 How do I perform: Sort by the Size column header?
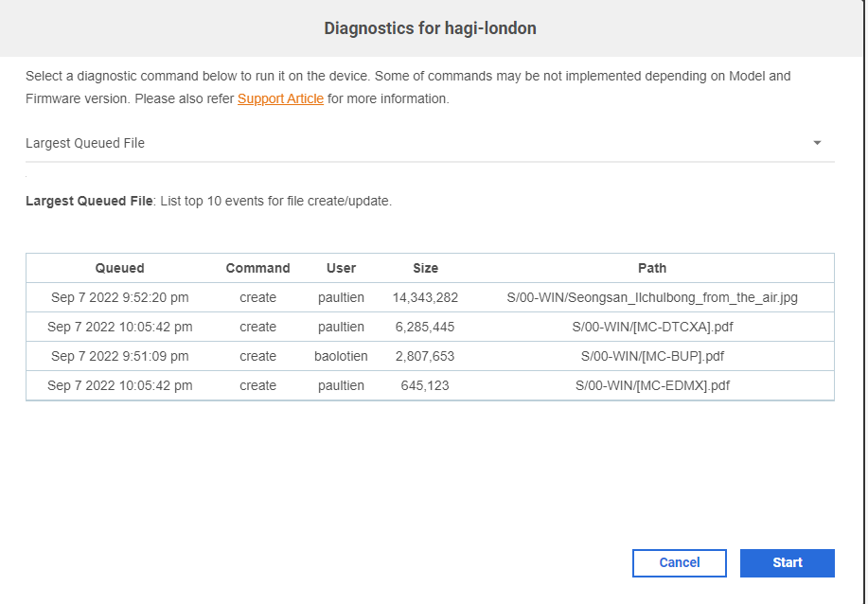point(425,268)
